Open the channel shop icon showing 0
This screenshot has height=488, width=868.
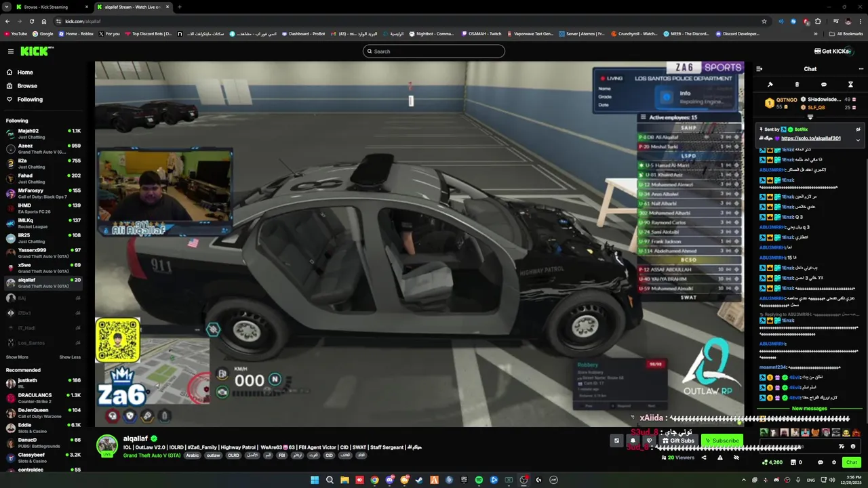coord(795,462)
